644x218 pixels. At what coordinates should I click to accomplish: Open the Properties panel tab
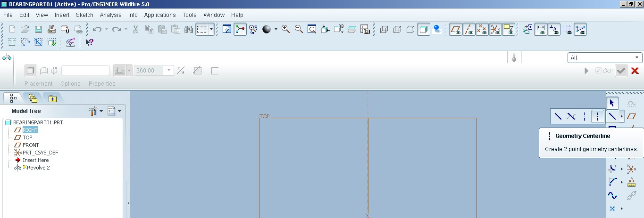click(x=102, y=84)
